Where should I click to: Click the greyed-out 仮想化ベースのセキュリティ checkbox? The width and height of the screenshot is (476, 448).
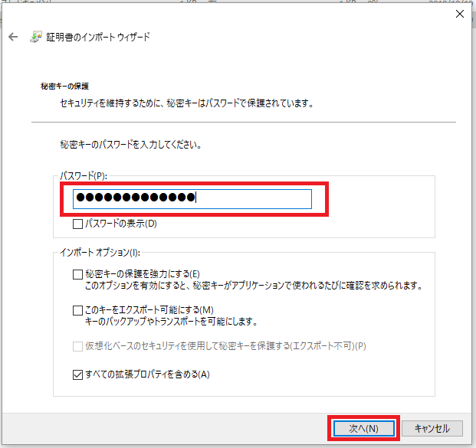click(x=77, y=346)
